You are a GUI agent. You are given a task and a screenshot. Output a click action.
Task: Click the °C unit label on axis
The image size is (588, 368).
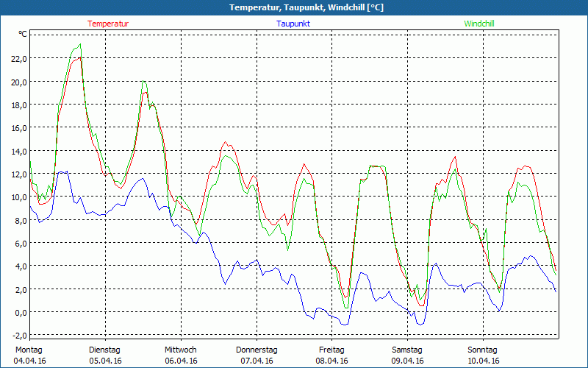click(23, 35)
